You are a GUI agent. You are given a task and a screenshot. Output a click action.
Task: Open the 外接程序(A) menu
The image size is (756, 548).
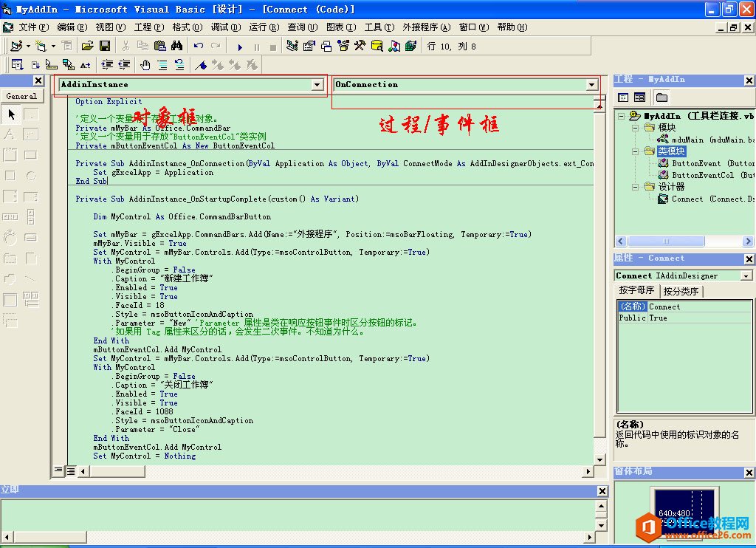tap(427, 27)
